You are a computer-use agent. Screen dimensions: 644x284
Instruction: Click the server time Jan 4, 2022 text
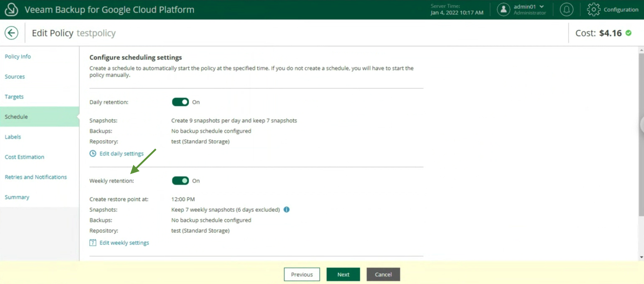[x=457, y=13]
